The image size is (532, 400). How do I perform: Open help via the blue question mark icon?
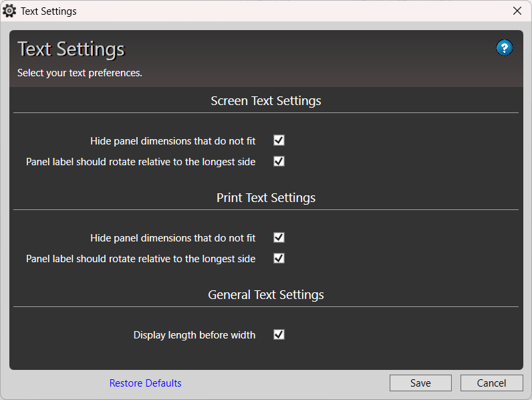click(504, 47)
